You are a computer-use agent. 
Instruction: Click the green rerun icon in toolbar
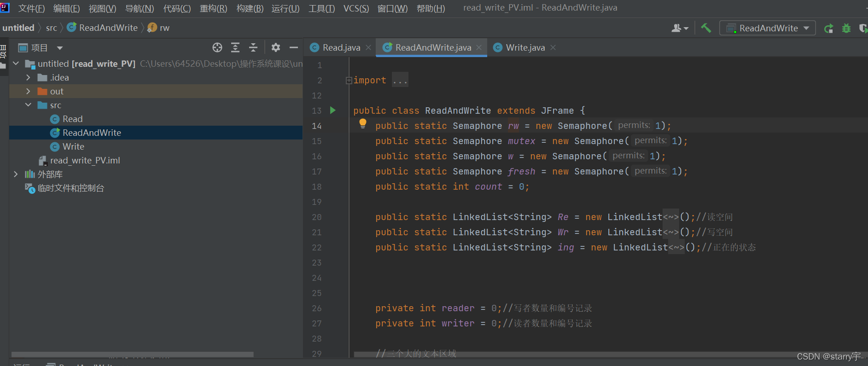point(828,29)
